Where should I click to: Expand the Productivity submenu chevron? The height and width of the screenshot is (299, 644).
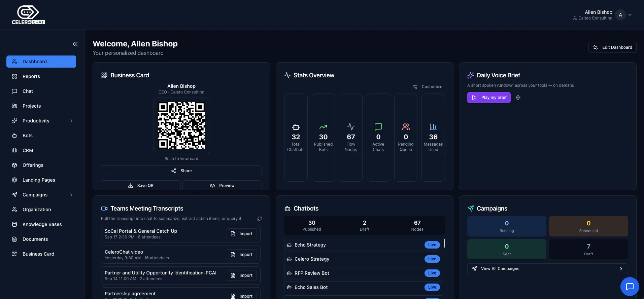(71, 121)
